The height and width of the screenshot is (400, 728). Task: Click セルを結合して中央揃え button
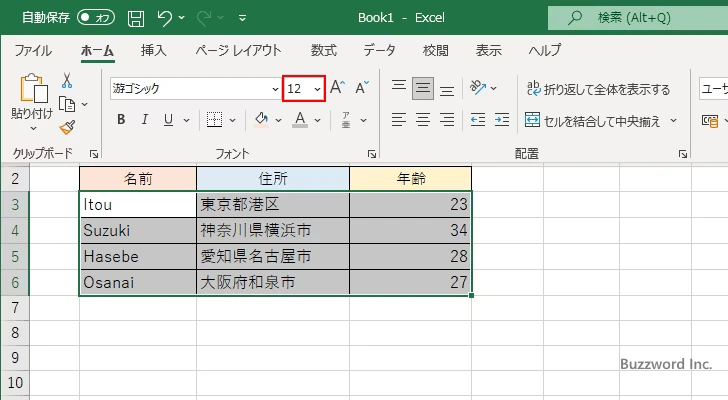pos(592,121)
